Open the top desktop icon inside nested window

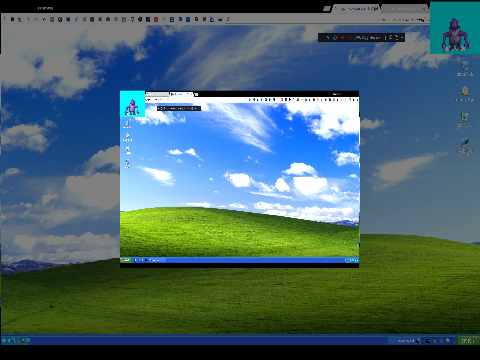click(127, 124)
